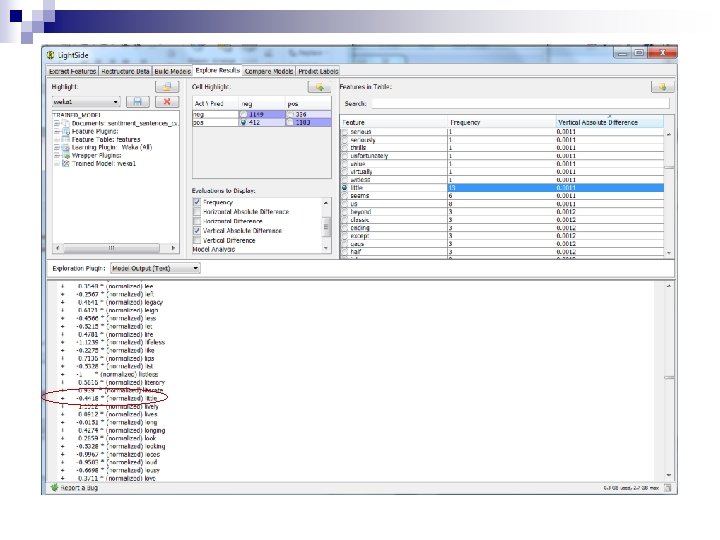Click the 'Trained Model: weka1' tree row
720x540 pixels.
pyautogui.click(x=104, y=163)
